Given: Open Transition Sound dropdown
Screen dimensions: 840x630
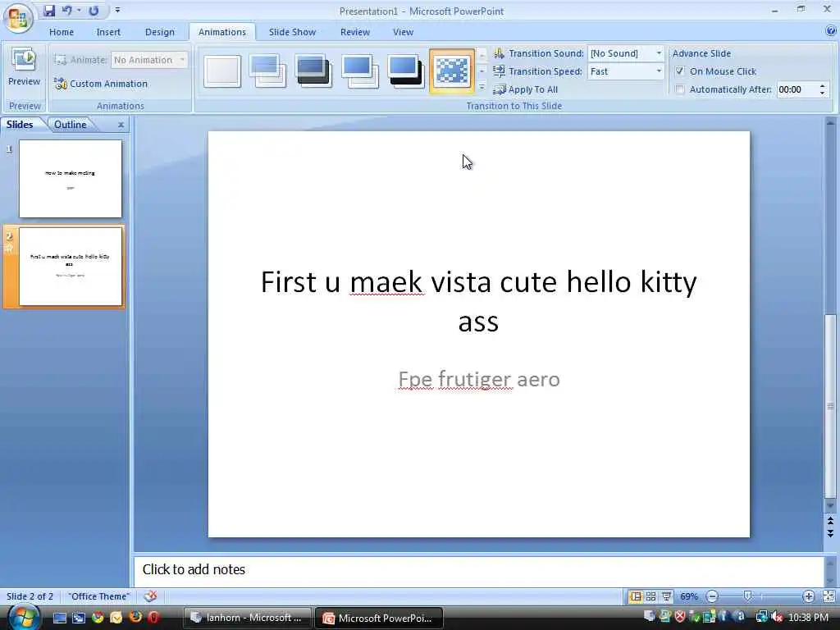Looking at the screenshot, I should coord(659,53).
